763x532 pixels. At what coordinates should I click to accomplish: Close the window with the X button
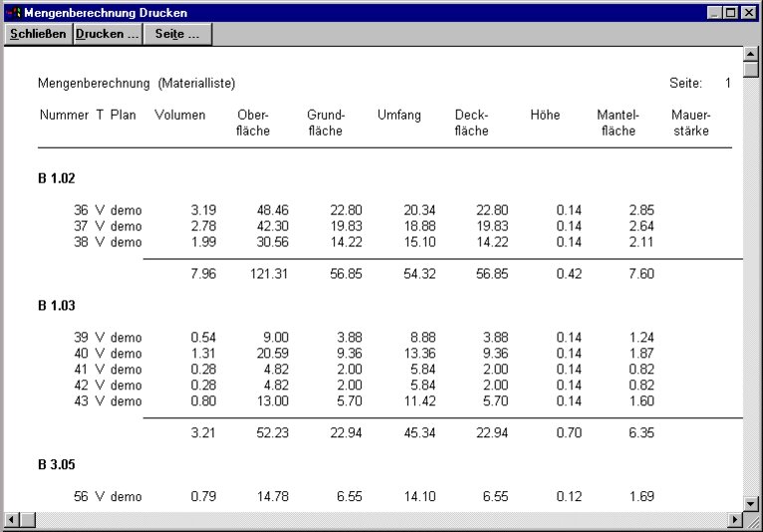tap(748, 13)
